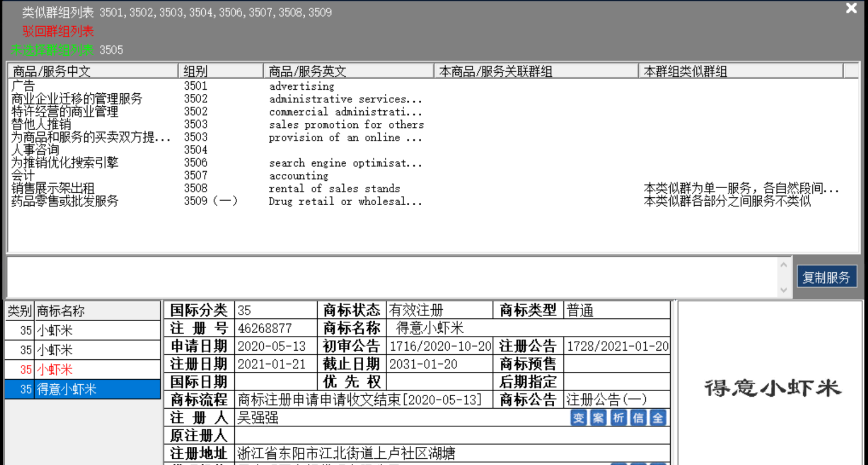Click the 全 icon button in registrant row

pos(658,418)
